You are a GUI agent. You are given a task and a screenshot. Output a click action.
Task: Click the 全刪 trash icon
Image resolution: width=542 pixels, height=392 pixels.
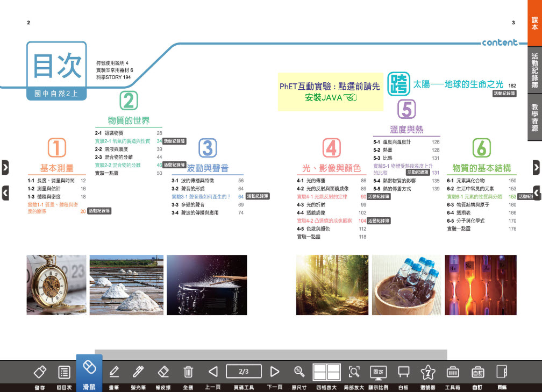pyautogui.click(x=188, y=372)
